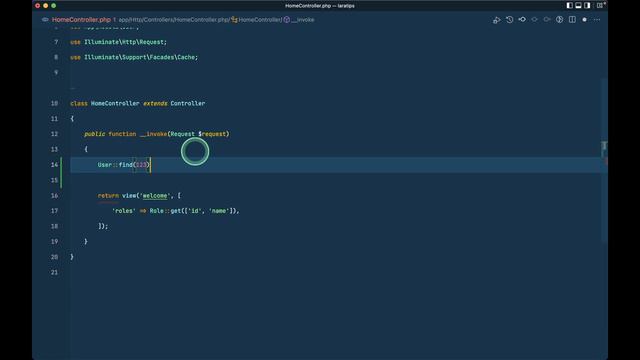Open the HomeController class breadcrumb
The image size is (640, 360).
[260, 20]
